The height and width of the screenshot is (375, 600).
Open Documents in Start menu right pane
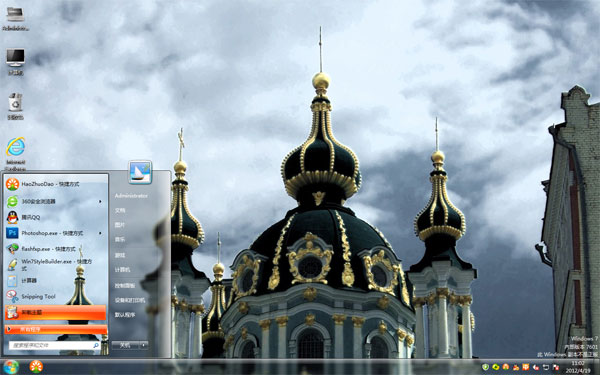pos(120,210)
